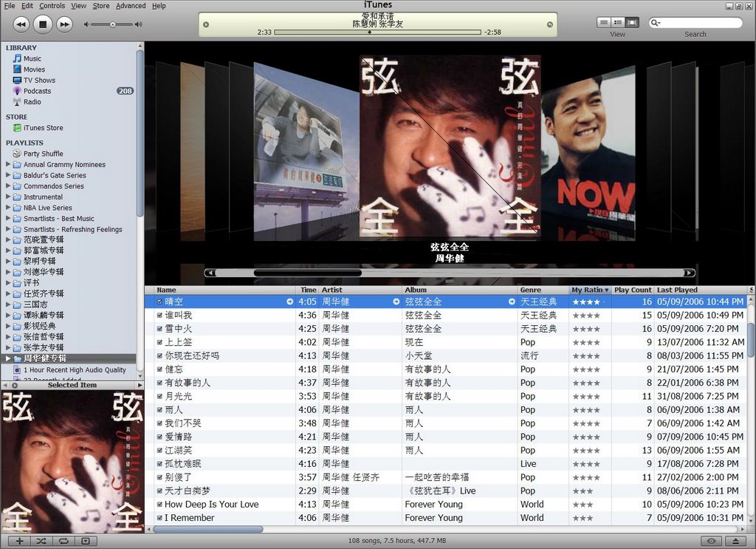Click Cover Flow scroll right arrow

[690, 273]
